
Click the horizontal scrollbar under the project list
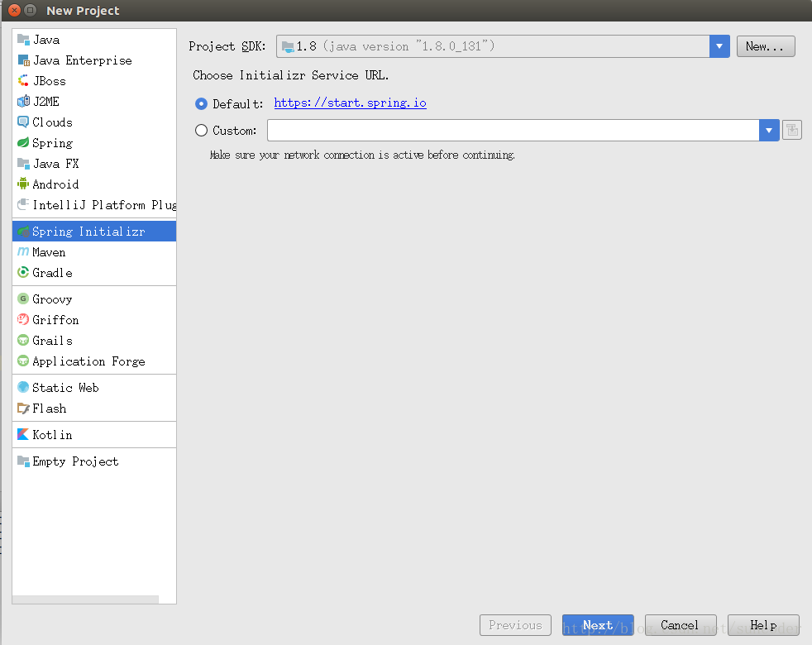pyautogui.click(x=85, y=600)
